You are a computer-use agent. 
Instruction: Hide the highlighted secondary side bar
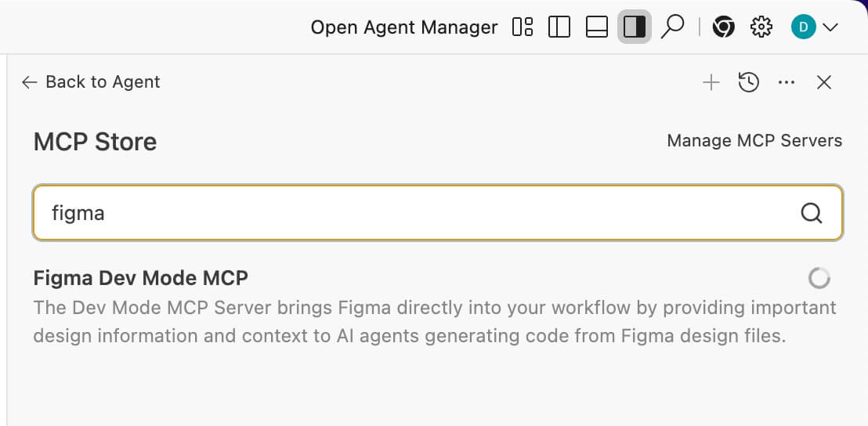click(634, 27)
